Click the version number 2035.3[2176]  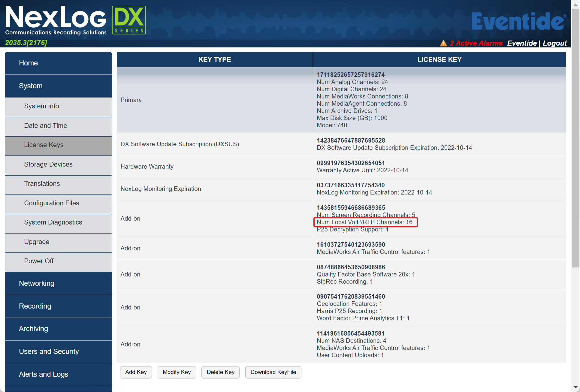click(26, 43)
